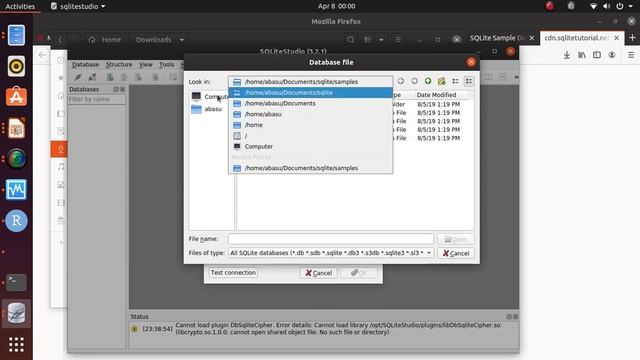Open Ubuntu Software from the dock
This screenshot has height=360, width=640.
[x=16, y=97]
